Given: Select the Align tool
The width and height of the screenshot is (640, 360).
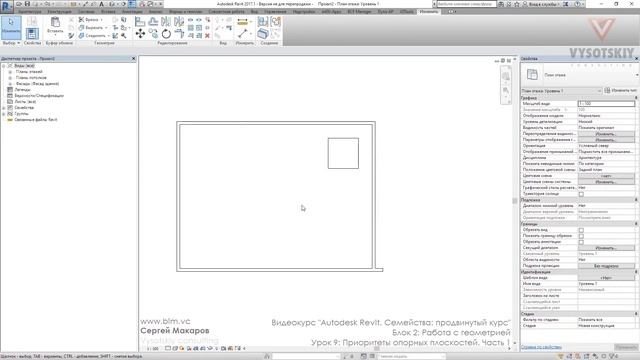Looking at the screenshot, I should point(140,22).
